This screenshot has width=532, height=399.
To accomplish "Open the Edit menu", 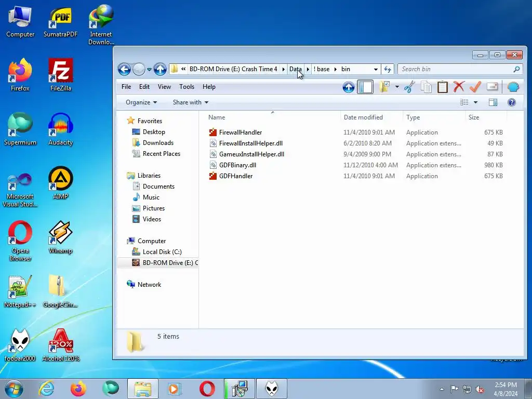I will (144, 87).
